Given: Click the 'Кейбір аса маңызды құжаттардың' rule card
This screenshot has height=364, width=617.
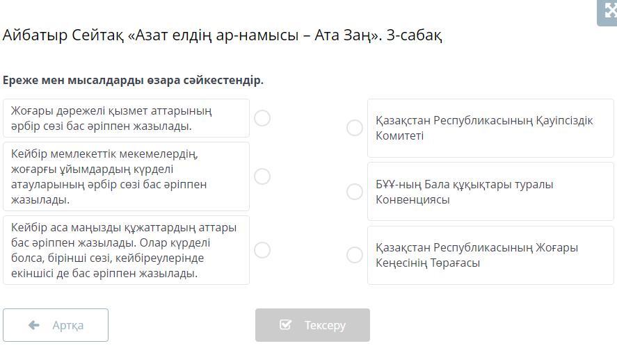Looking at the screenshot, I should click(x=126, y=250).
